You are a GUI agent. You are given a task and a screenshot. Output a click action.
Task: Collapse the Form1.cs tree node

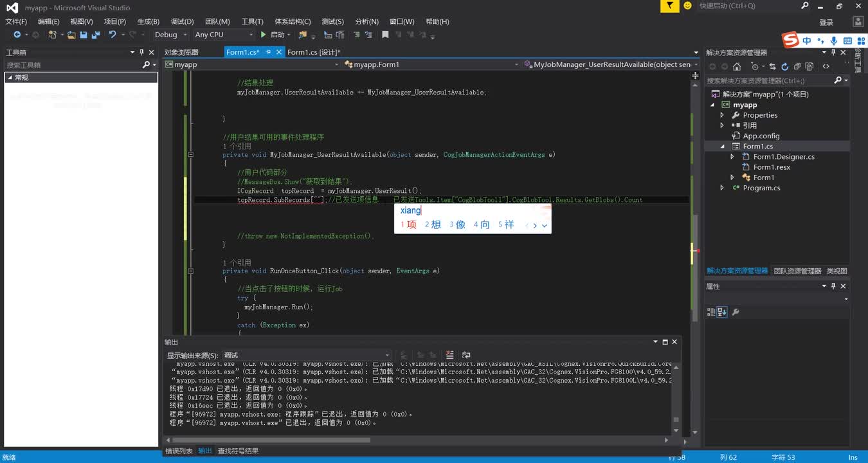coord(722,147)
